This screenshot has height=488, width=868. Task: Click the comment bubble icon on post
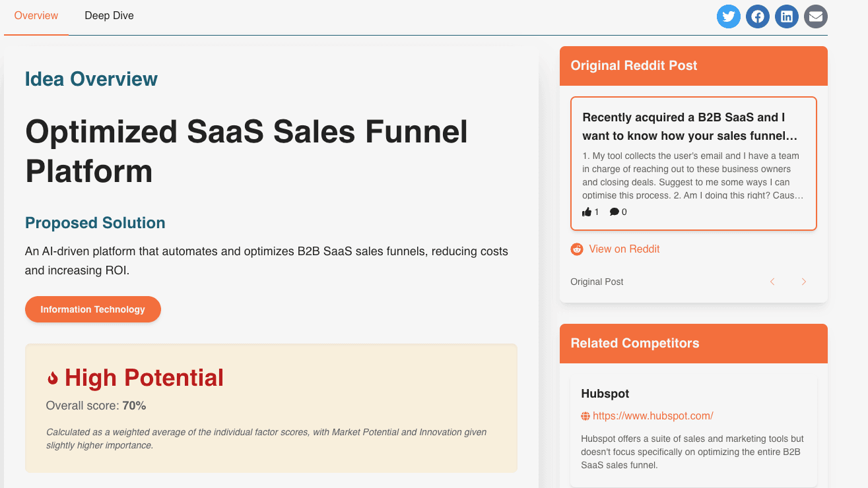[x=615, y=212]
